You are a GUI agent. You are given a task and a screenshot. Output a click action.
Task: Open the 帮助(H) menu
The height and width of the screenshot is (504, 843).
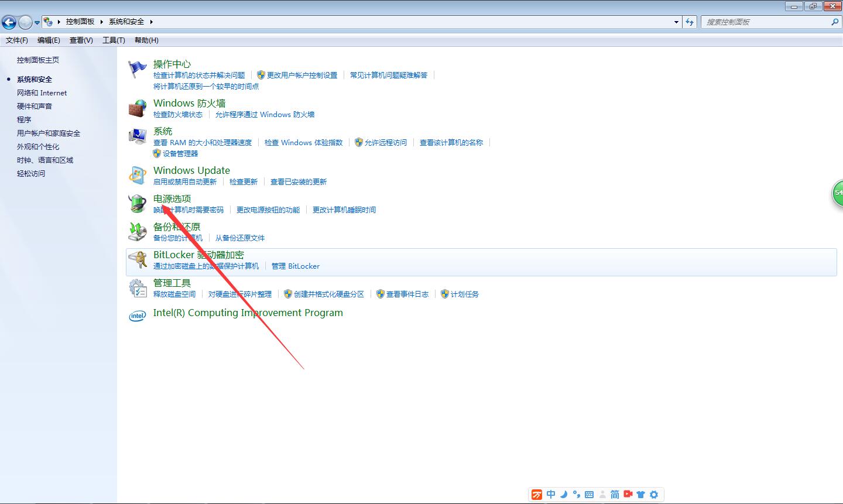[x=146, y=40]
